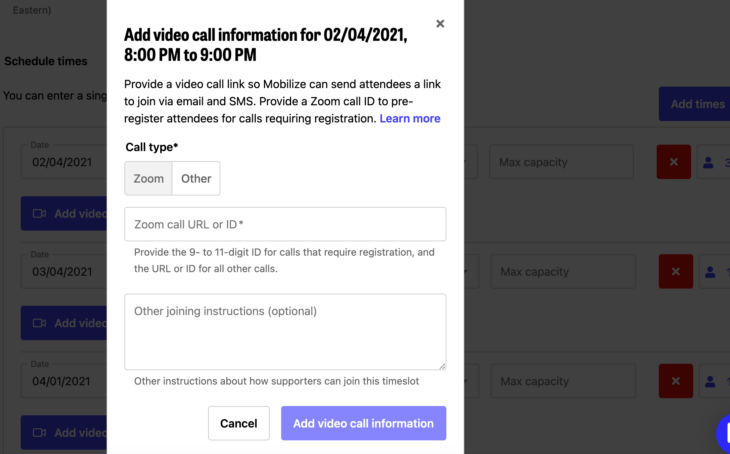Click the camera icon on first Add video button

[39, 214]
